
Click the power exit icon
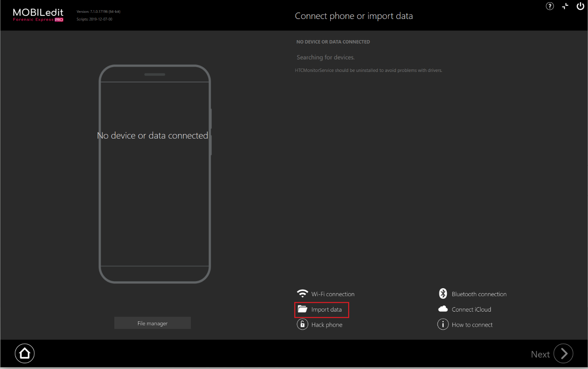580,6
